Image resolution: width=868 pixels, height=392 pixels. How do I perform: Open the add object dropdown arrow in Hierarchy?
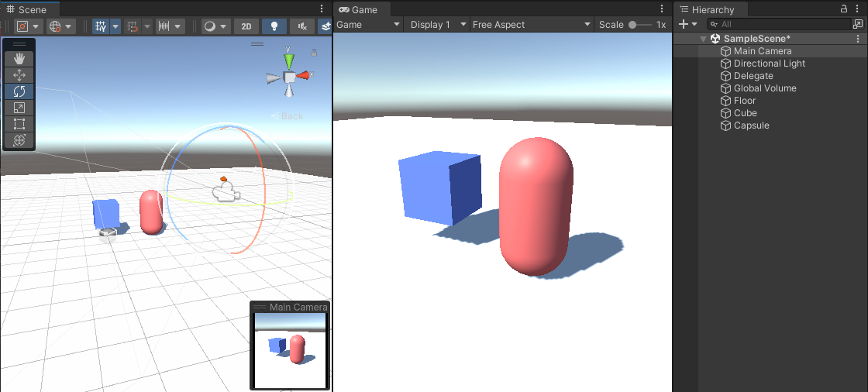[694, 24]
